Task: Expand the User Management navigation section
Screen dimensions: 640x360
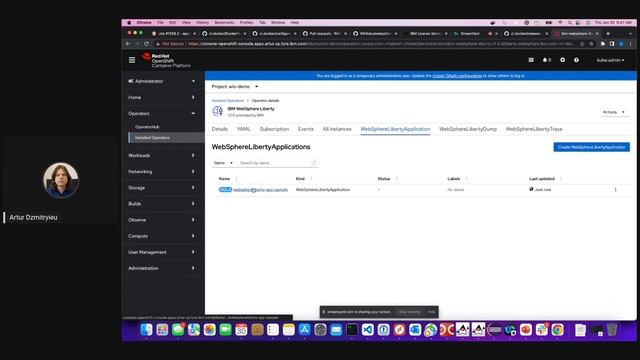Action: click(162, 252)
